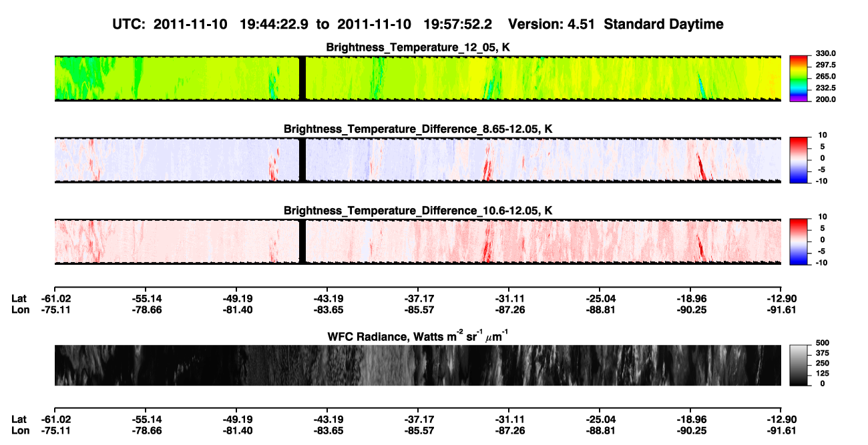Viewport: 868px width, 445px height.
Task: Click latitude -25.04 on the axis above WFC title
Action: coord(602,298)
